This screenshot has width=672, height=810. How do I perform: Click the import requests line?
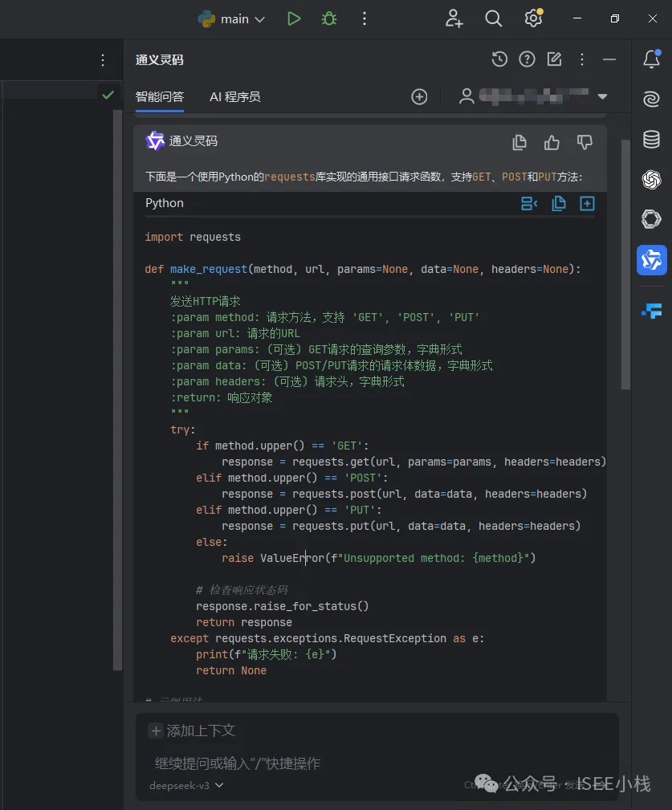[x=193, y=237]
